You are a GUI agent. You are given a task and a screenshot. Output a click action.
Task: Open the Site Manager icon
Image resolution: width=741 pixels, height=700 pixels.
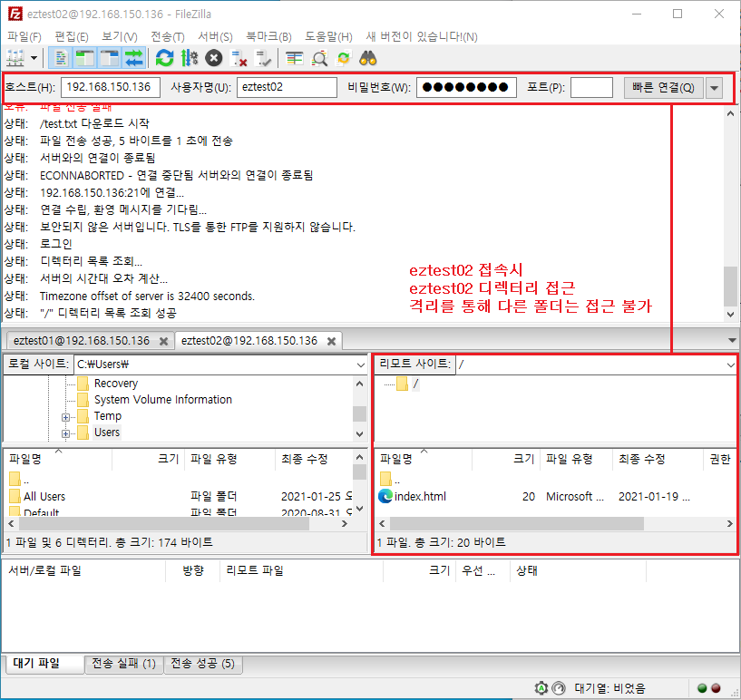coord(15,59)
